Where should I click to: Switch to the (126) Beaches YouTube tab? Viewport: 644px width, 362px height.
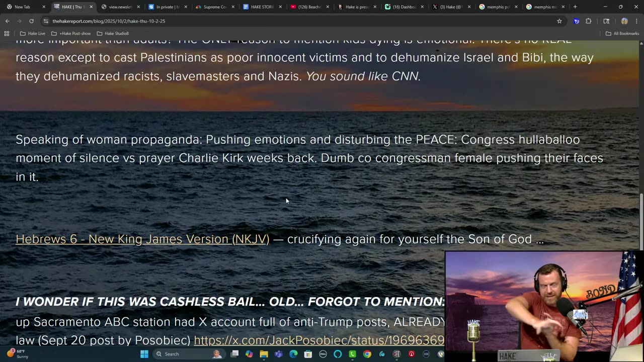(308, 7)
